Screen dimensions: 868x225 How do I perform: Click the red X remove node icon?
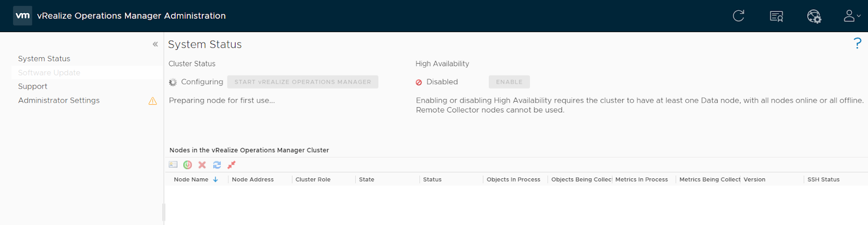[202, 165]
